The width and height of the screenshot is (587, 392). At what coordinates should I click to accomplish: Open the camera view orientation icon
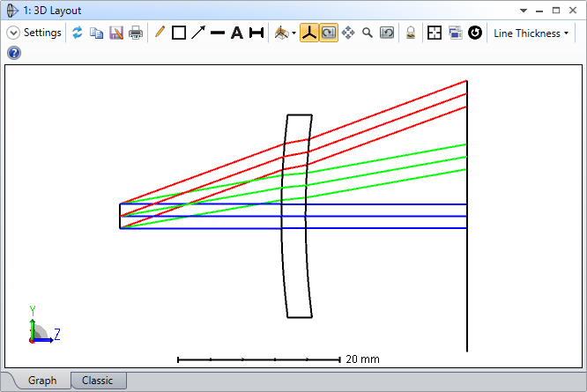[x=281, y=33]
